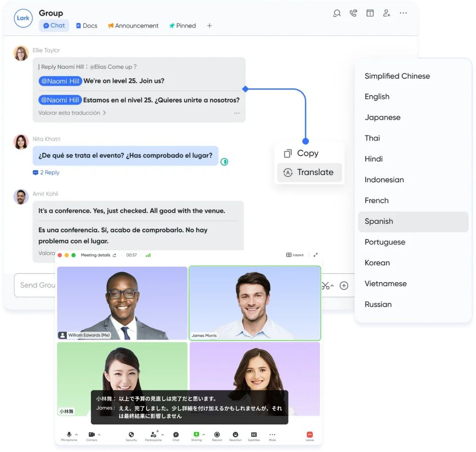Click the screenshot scissors icon
This screenshot has height=452, width=476.
325,285
